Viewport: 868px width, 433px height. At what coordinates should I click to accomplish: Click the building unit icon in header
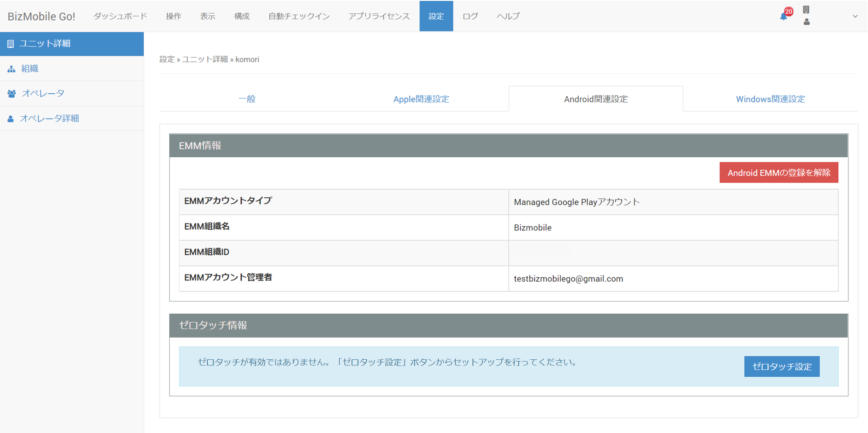(x=806, y=10)
